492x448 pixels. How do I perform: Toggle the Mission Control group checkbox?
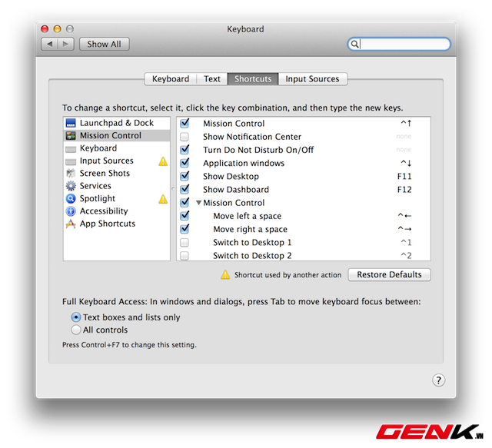[184, 202]
